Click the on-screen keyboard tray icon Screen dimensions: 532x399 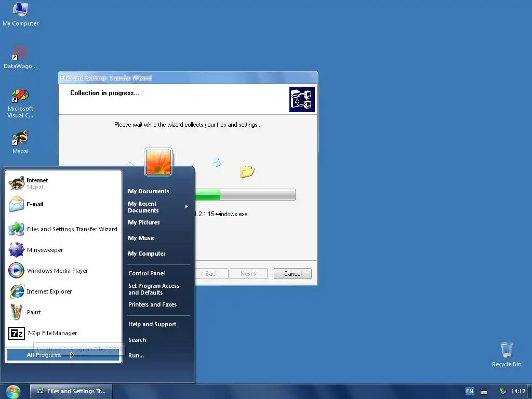pyautogui.click(x=484, y=392)
